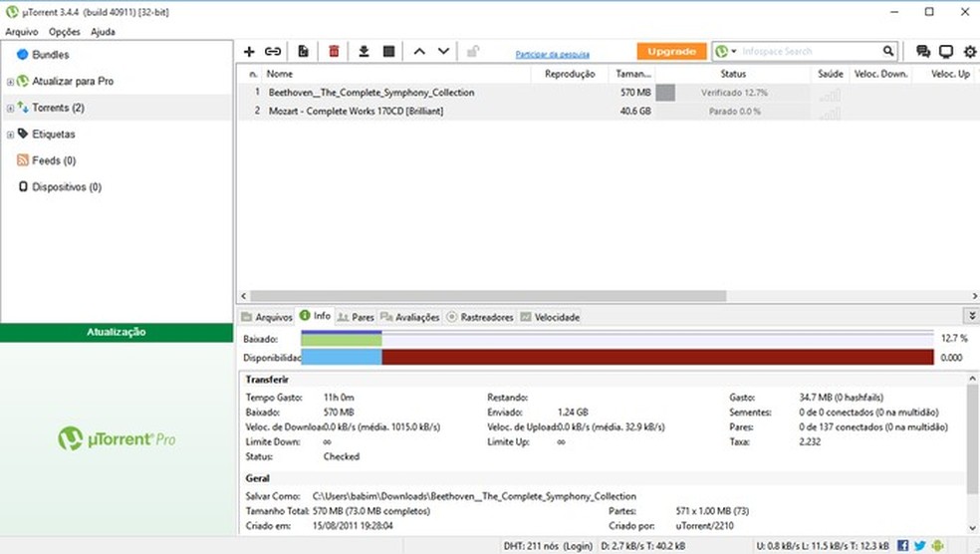Click the info pane scroll down arrow
The width and height of the screenshot is (980, 554).
click(972, 529)
